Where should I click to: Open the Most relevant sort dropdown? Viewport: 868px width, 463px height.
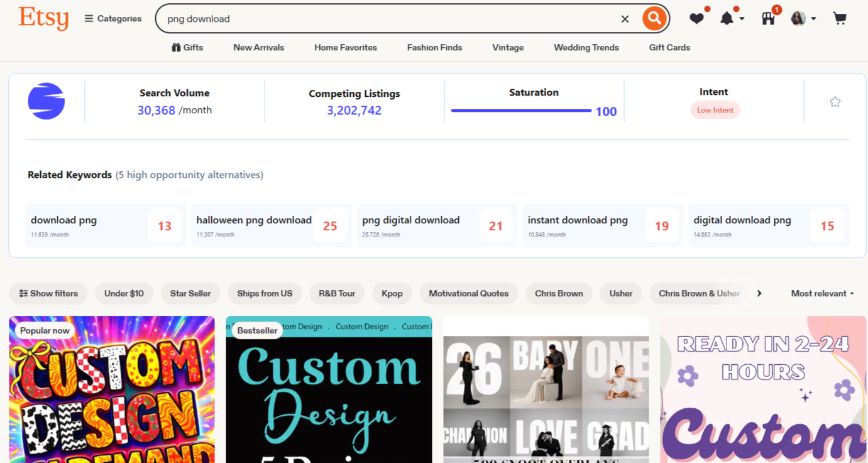point(822,293)
